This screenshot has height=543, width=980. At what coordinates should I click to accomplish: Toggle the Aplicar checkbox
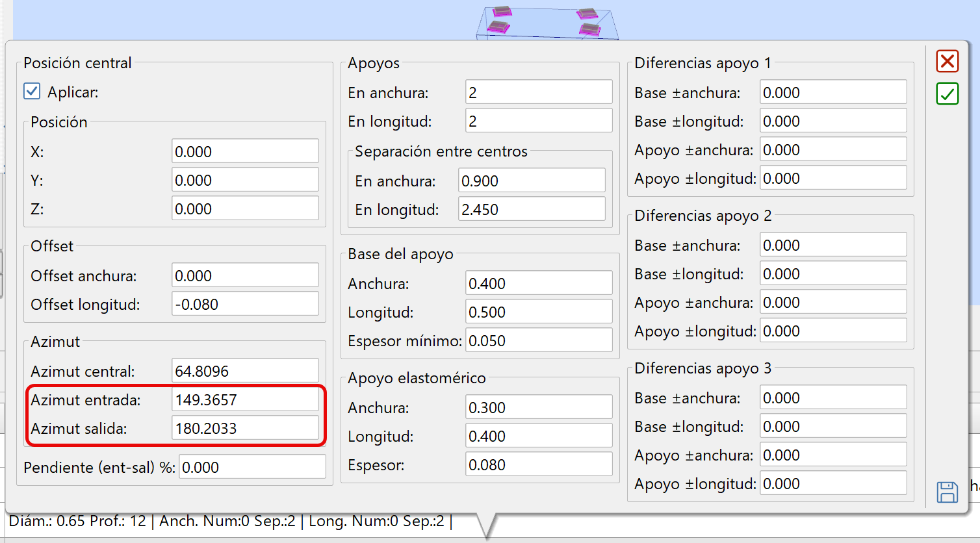[x=32, y=92]
